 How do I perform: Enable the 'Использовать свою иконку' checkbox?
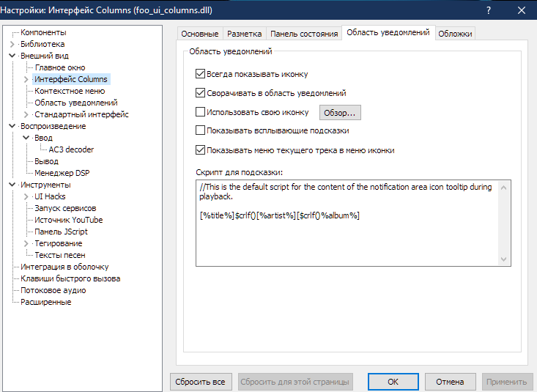point(201,113)
